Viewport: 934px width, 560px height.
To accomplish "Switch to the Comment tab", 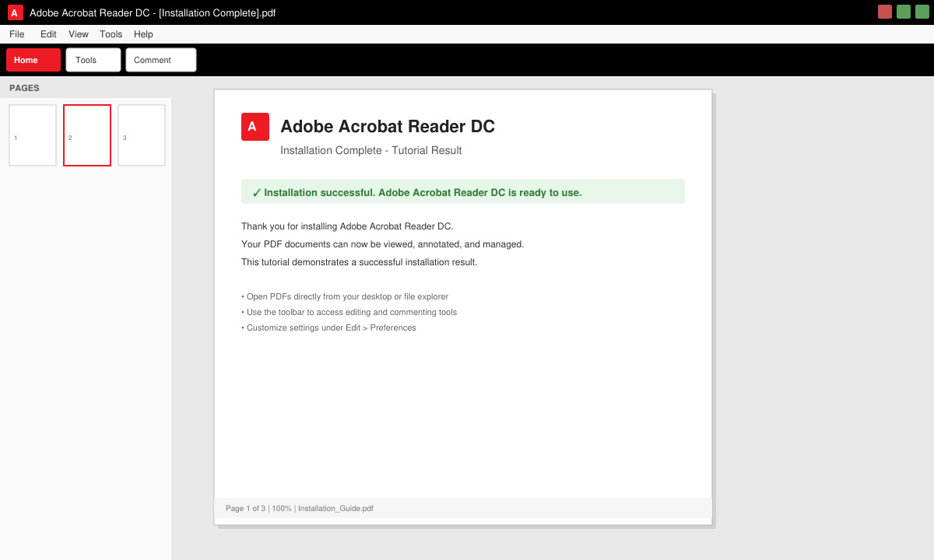I will pyautogui.click(x=161, y=60).
